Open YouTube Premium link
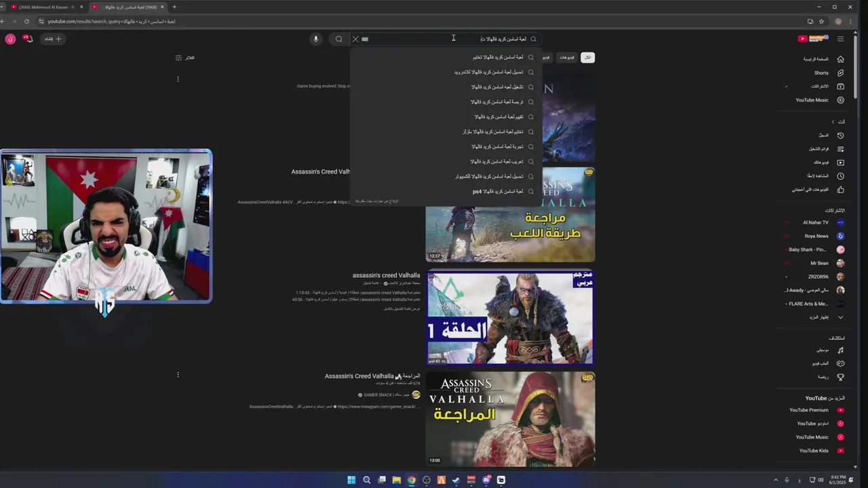Image resolution: width=868 pixels, height=488 pixels. click(808, 410)
